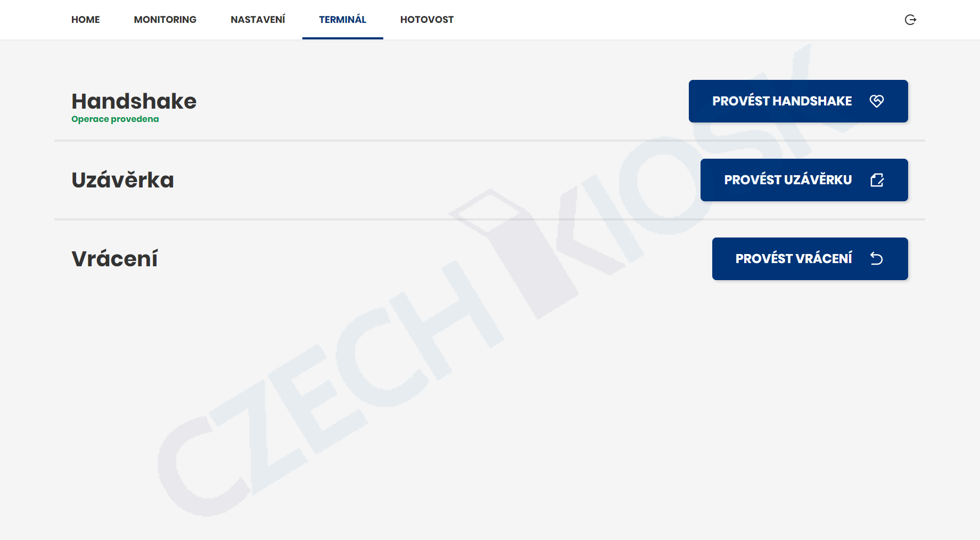Click the logout icon in header
Screen dimensions: 980x540
click(x=910, y=20)
